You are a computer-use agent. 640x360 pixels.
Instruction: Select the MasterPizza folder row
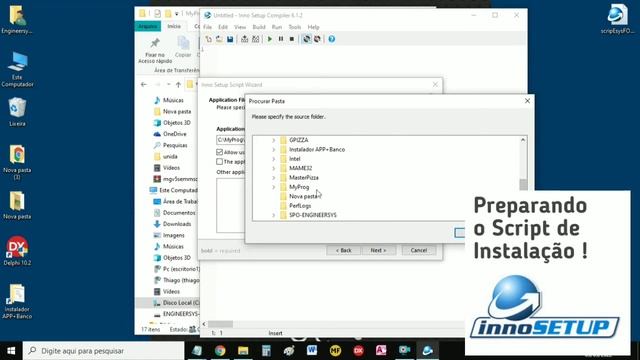click(x=304, y=178)
